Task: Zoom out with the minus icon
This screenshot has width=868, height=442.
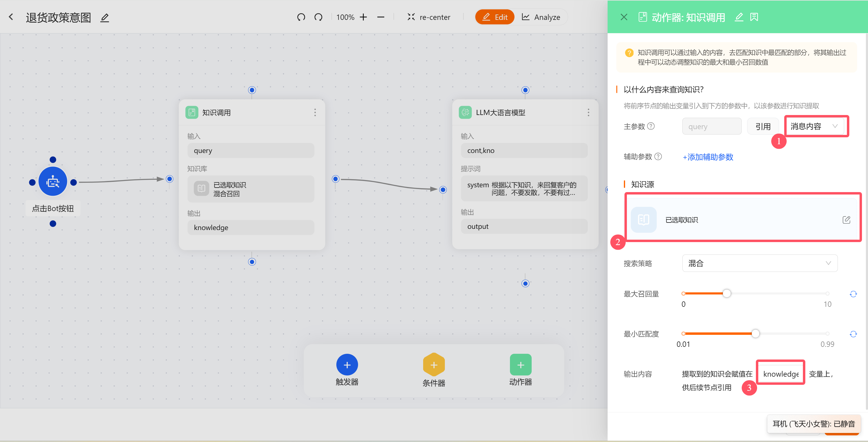Action: [x=381, y=17]
